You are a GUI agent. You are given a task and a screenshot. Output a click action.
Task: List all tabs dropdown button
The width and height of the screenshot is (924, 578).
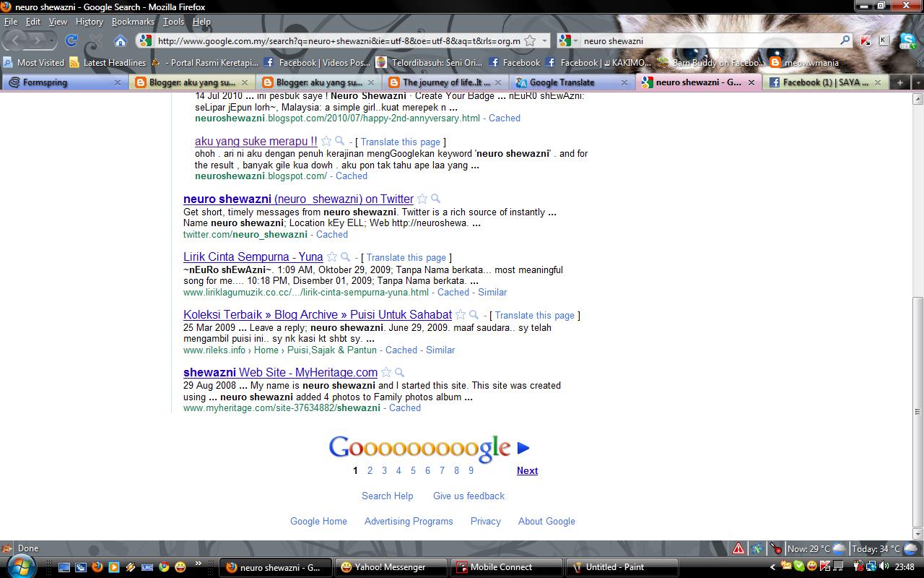(918, 82)
